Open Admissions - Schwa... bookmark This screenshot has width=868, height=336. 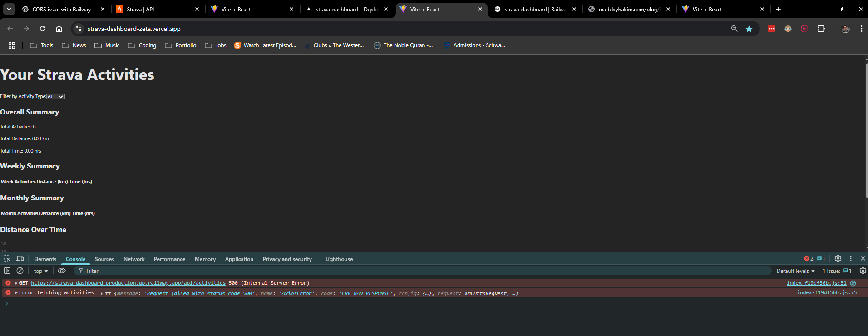pos(474,45)
